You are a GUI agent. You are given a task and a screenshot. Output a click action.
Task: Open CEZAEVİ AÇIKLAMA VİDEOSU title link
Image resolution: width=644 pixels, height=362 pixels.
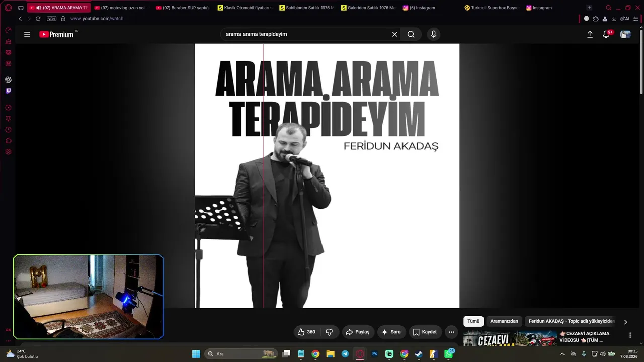[585, 337]
